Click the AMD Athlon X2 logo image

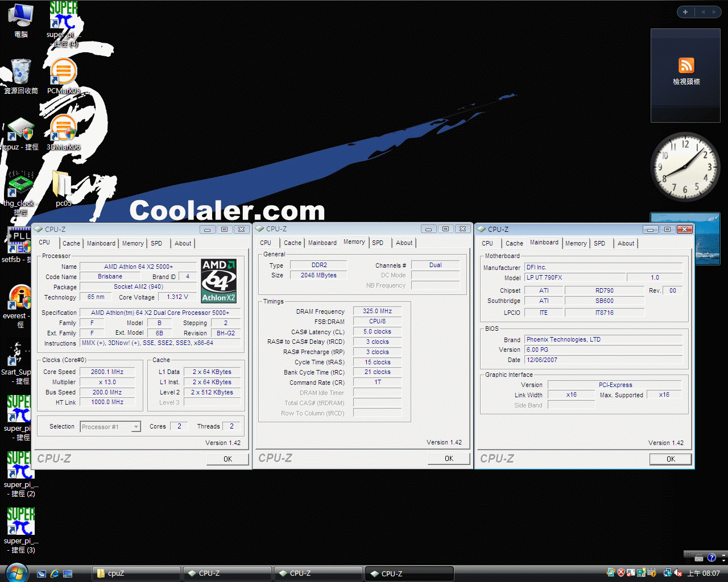pos(219,281)
